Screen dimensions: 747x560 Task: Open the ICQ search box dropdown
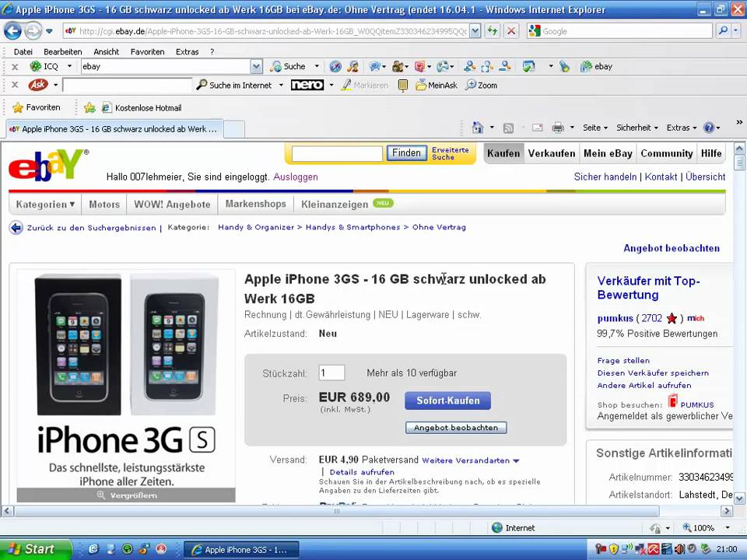point(256,67)
